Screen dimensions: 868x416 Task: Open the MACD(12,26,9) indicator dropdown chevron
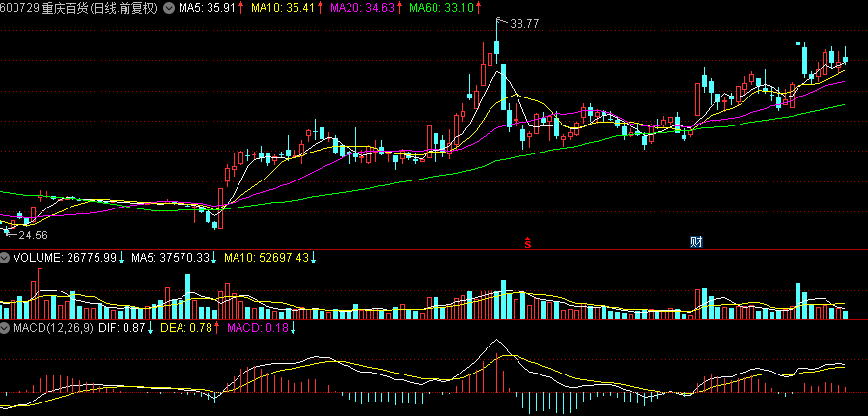(x=5, y=328)
